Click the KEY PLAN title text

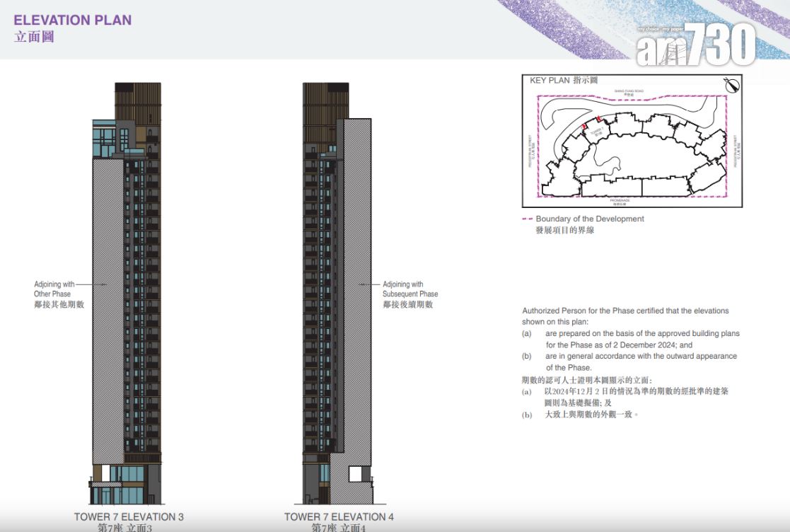[x=564, y=81]
